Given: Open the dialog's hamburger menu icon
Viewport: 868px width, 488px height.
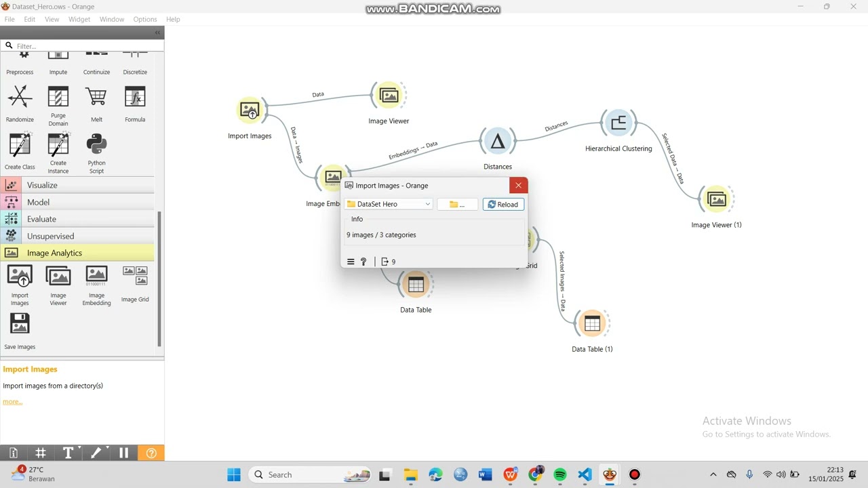Looking at the screenshot, I should point(351,262).
